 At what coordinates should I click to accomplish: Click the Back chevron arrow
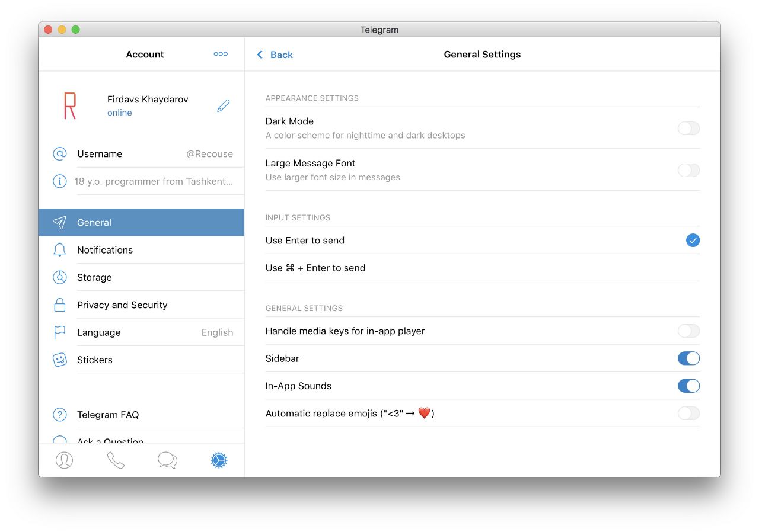click(260, 55)
